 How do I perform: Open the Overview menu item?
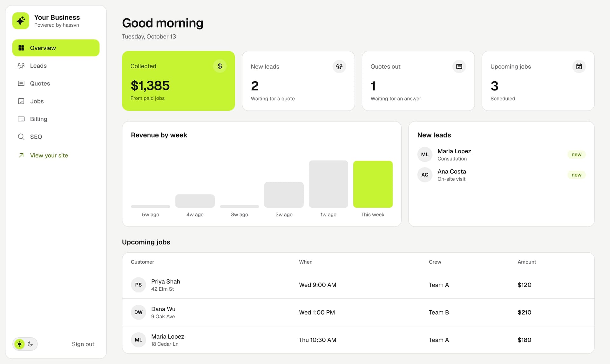point(56,48)
